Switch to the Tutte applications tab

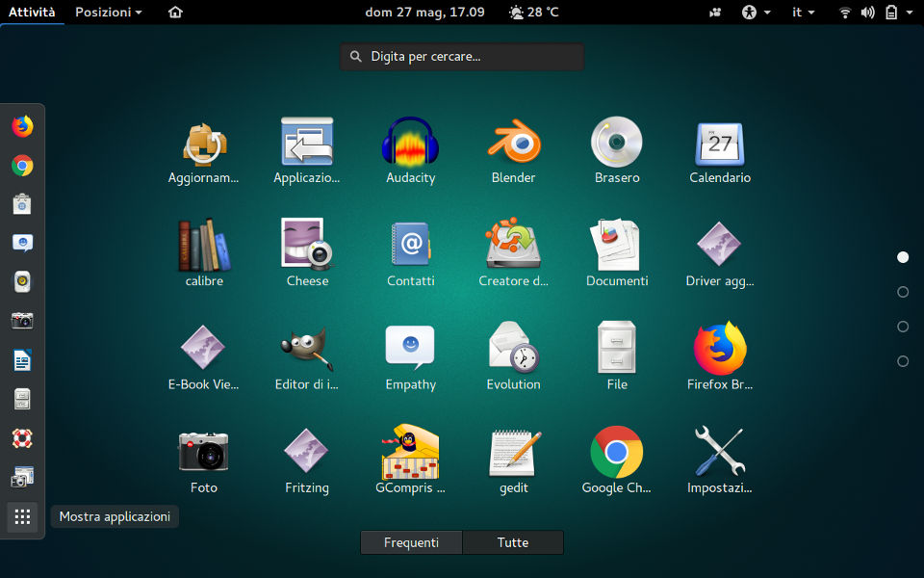point(513,542)
